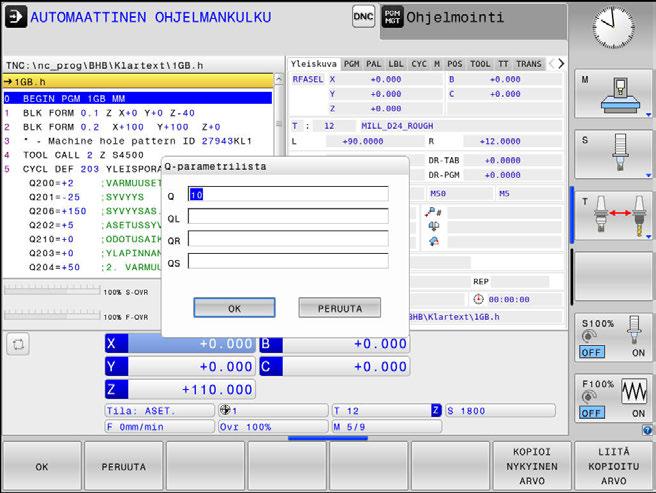Click the X axis position display
656x493 pixels.
pos(180,344)
